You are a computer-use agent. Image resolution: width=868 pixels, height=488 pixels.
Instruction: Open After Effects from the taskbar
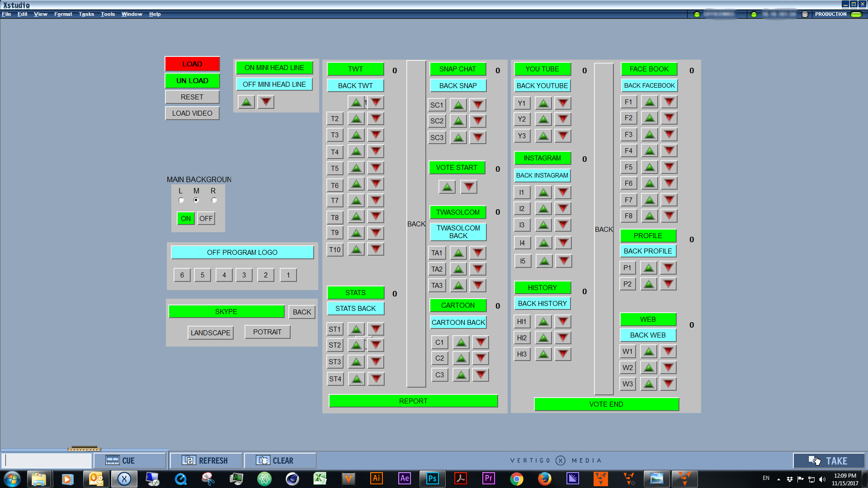tap(404, 479)
